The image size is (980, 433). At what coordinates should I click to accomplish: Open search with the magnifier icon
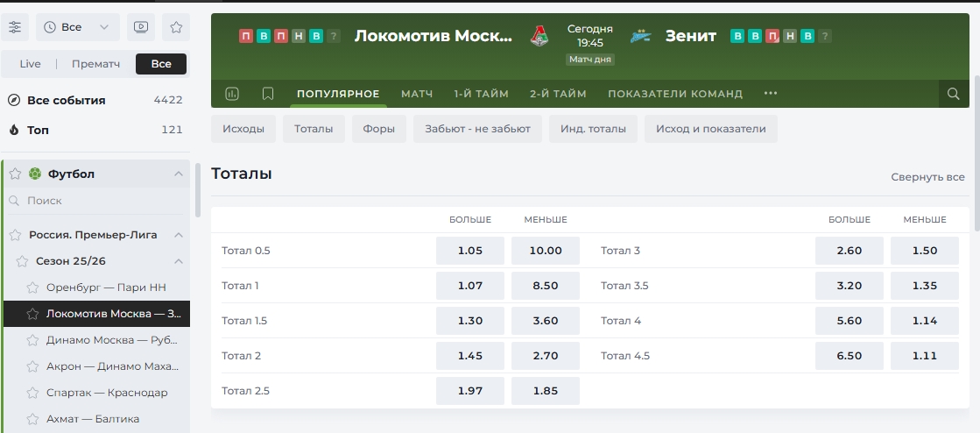tap(953, 94)
